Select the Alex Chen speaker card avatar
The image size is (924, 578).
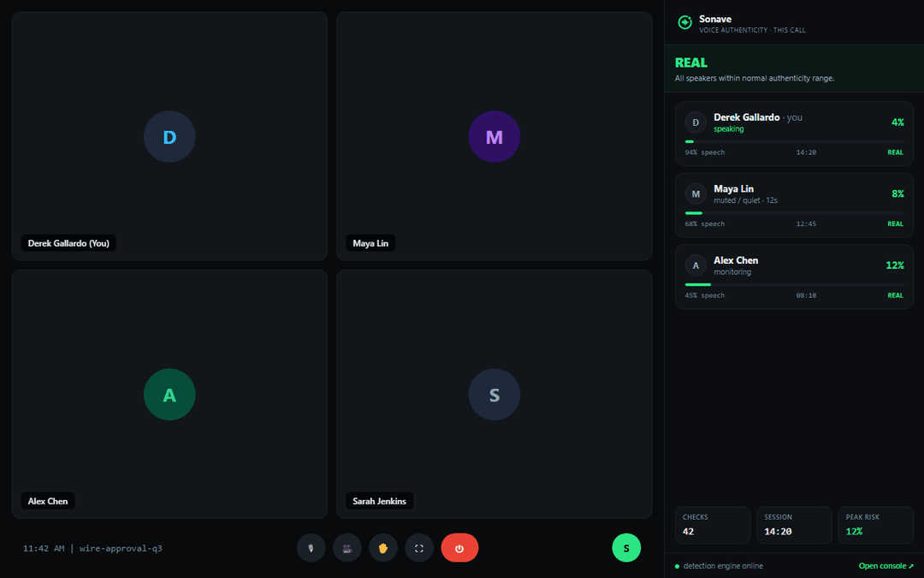696,265
